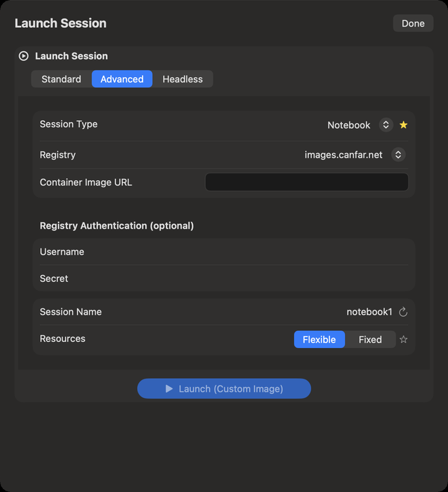
Task: Click the notebook1 session name value
Action: tap(370, 312)
